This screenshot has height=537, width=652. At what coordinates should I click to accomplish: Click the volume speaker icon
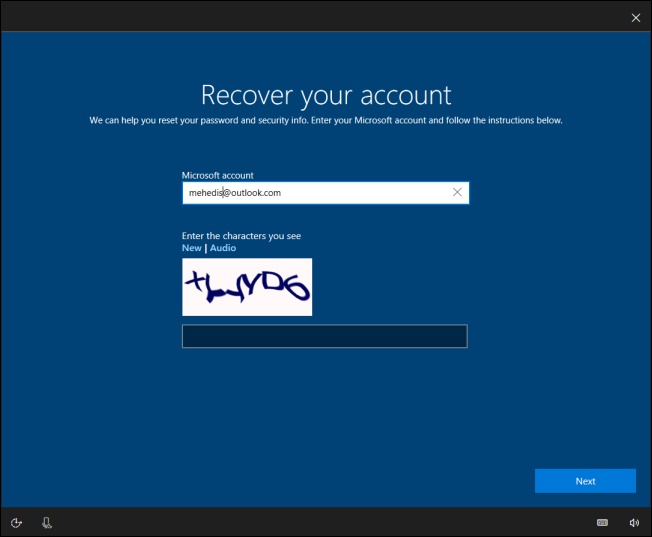634,523
